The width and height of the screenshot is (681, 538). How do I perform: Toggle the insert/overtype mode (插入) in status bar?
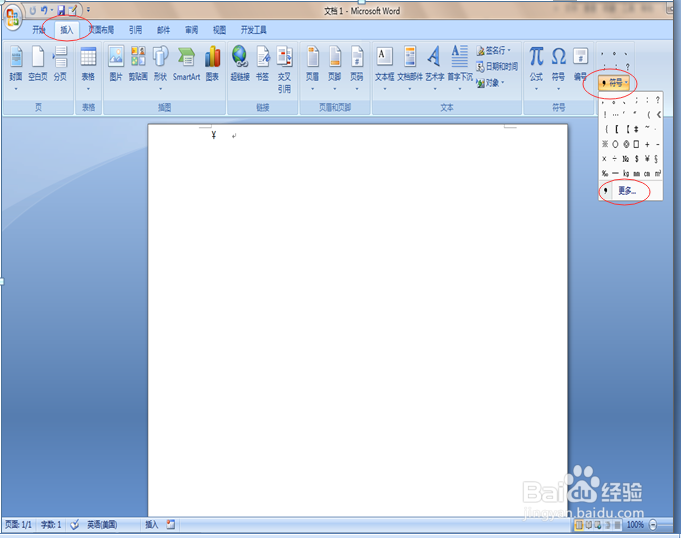(x=151, y=525)
